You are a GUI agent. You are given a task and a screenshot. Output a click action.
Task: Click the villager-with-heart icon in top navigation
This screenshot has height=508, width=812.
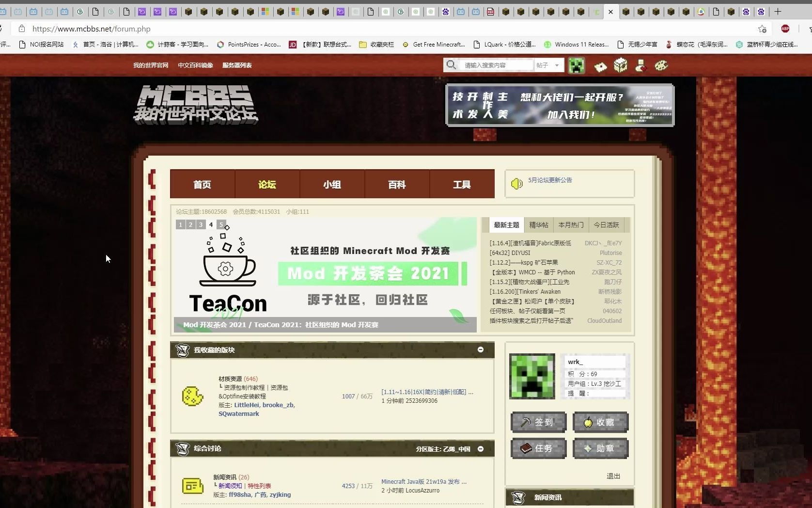pyautogui.click(x=640, y=65)
